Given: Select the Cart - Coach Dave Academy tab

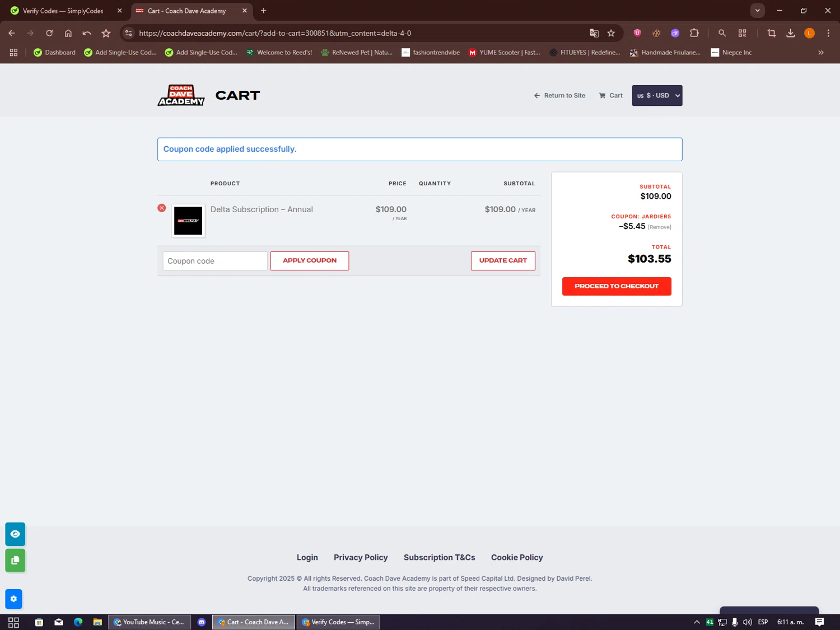Looking at the screenshot, I should (188, 11).
